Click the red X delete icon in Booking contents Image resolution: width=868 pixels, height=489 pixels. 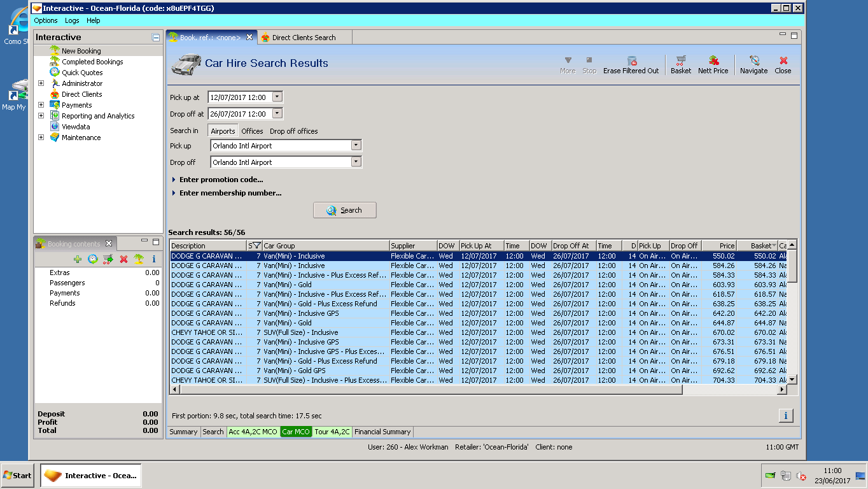click(x=123, y=259)
